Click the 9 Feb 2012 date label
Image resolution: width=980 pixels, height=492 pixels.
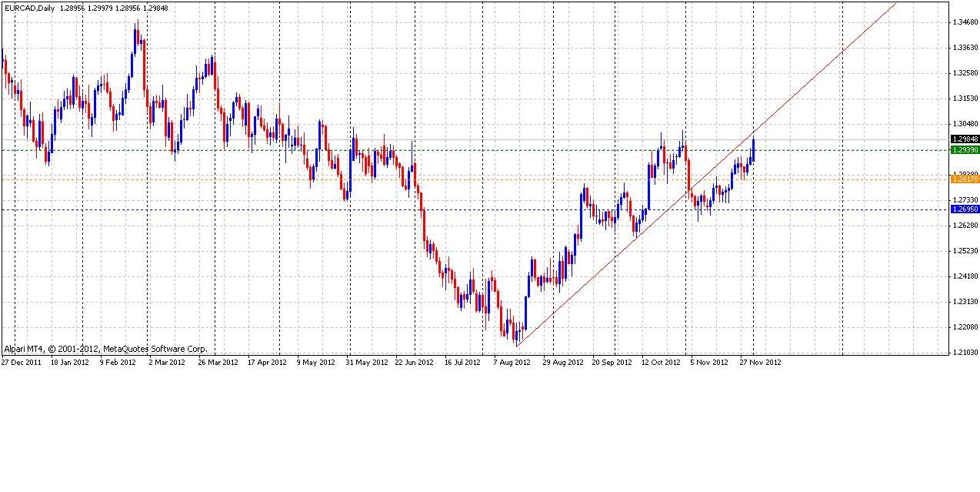(x=118, y=362)
